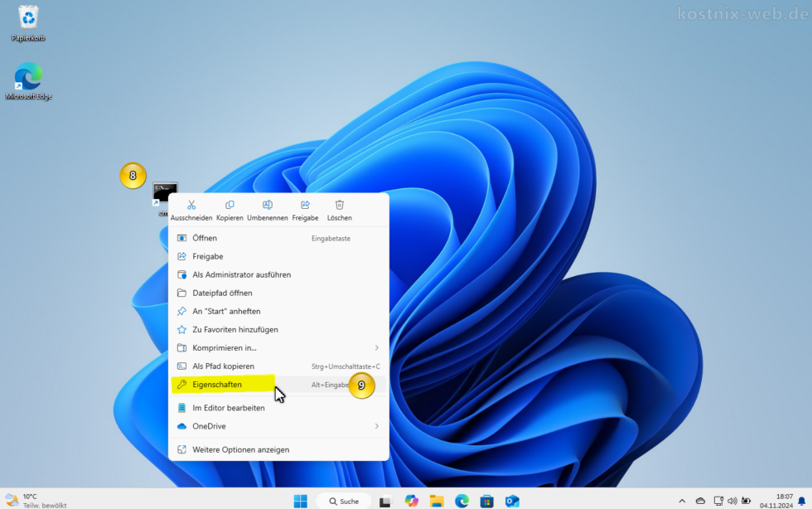Open Task View on the taskbar

(x=384, y=502)
